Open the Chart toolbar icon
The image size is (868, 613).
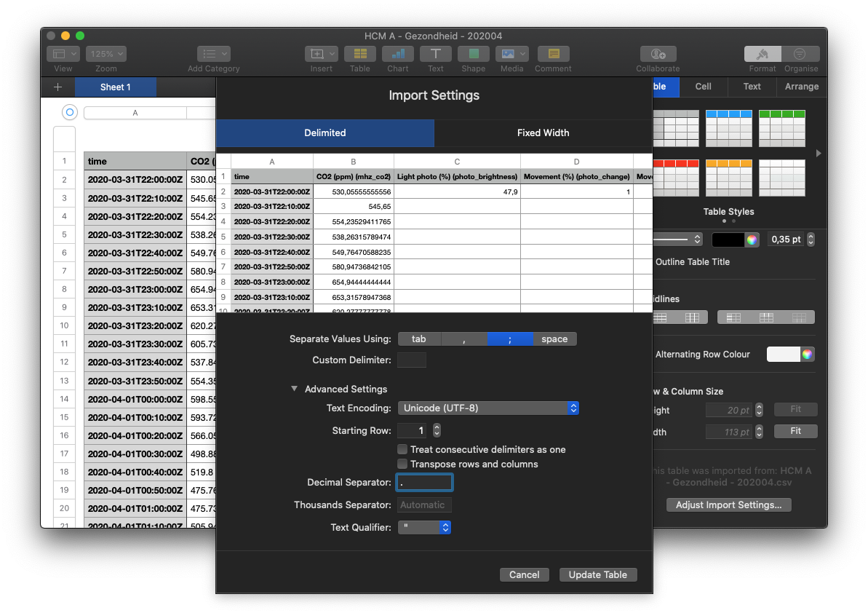397,54
